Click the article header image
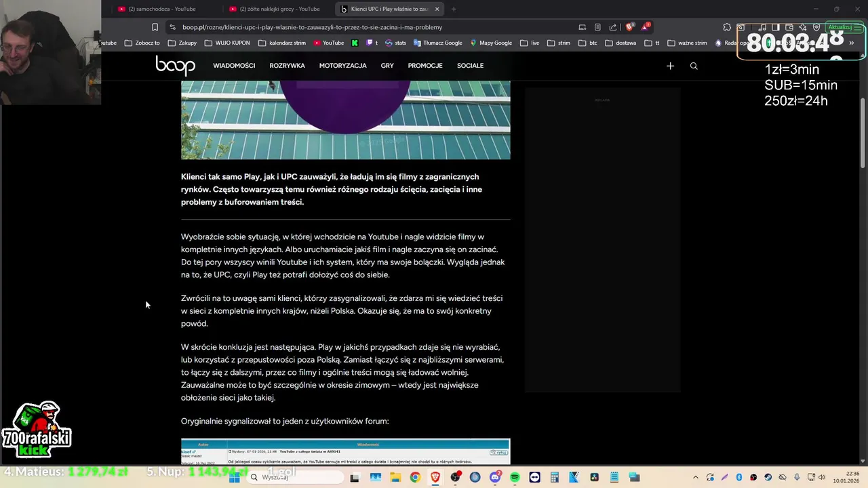This screenshot has width=868, height=488. point(345,120)
